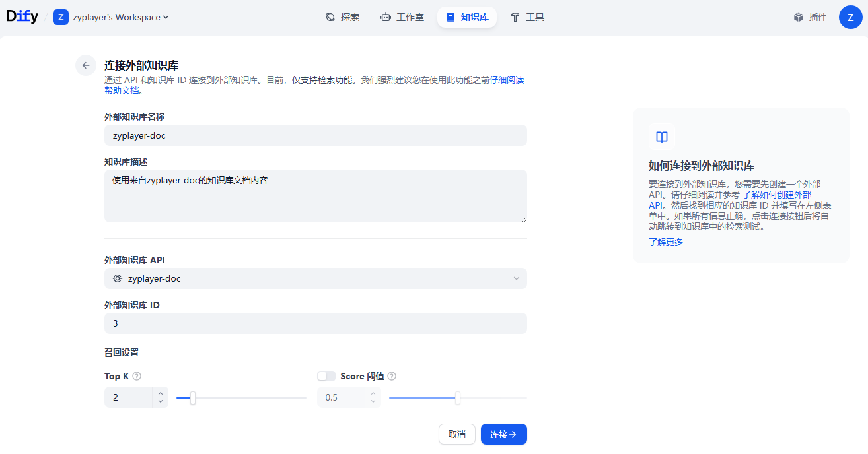The image size is (868, 454).
Task: Open the 插件 plugins page
Action: point(811,17)
